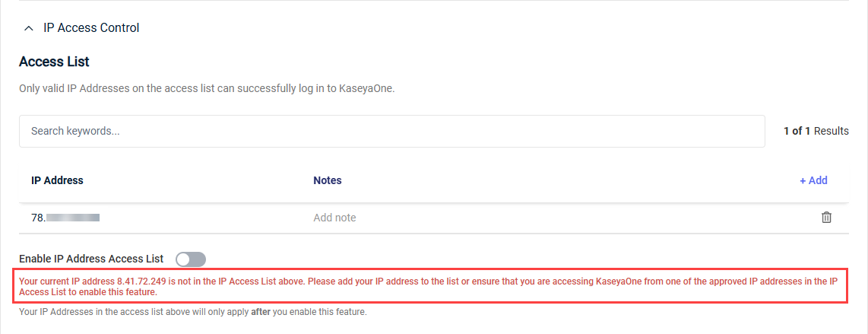Click the IP Access Control section title
Image resolution: width=868 pixels, height=334 pixels.
(91, 27)
